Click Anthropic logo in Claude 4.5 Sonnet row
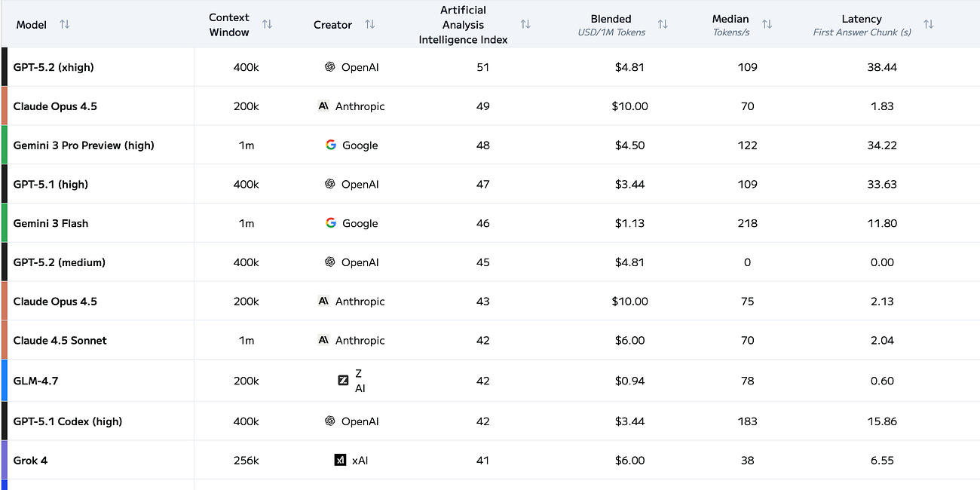Screen dimensions: 980x490 pos(323,340)
